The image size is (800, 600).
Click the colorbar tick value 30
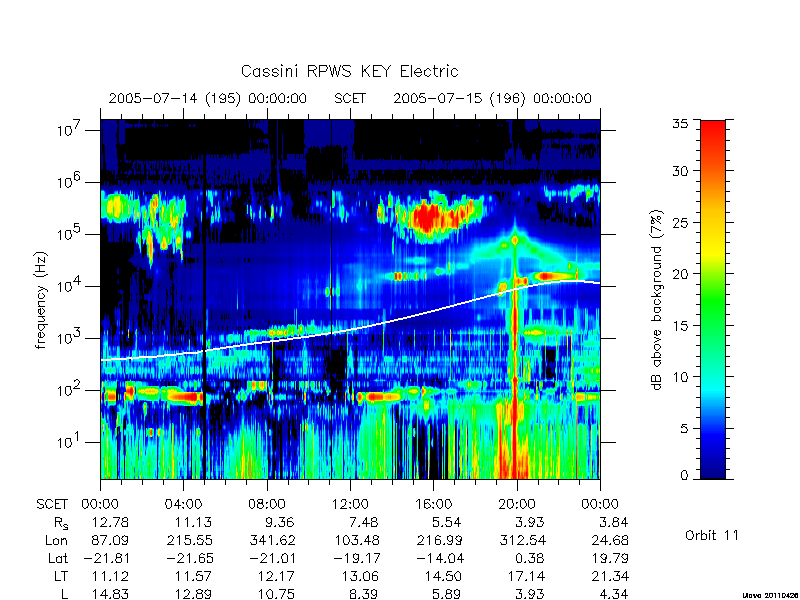[680, 171]
